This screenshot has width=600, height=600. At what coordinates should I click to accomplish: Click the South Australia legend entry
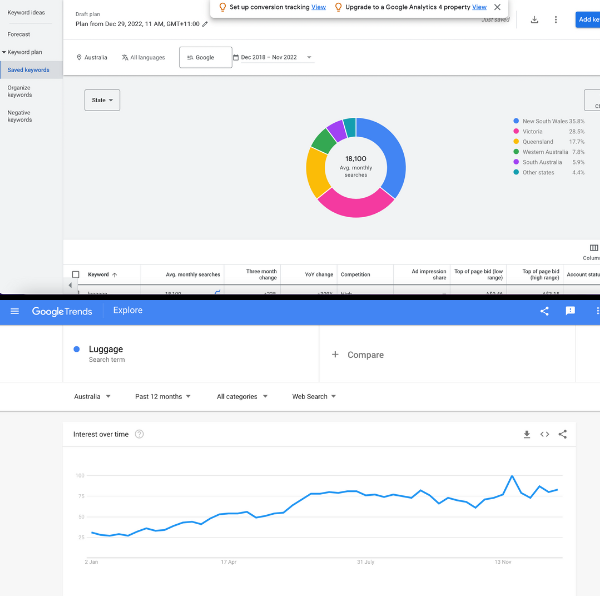pos(549,162)
